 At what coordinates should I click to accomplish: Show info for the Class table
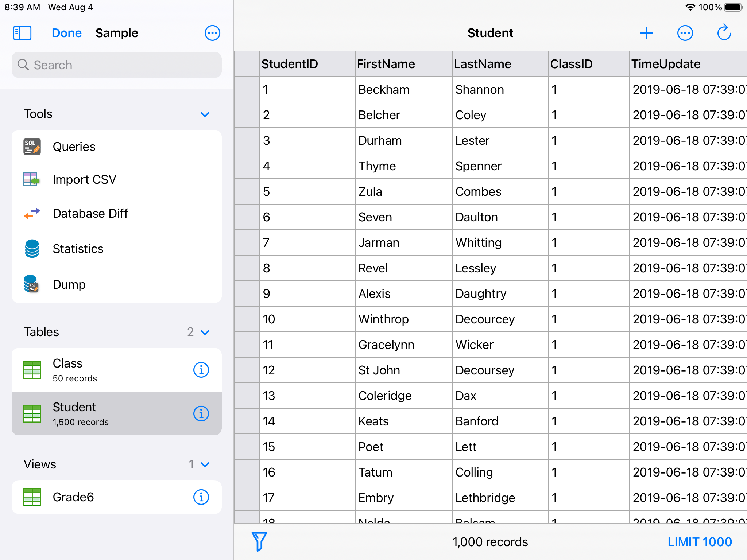pyautogui.click(x=201, y=370)
